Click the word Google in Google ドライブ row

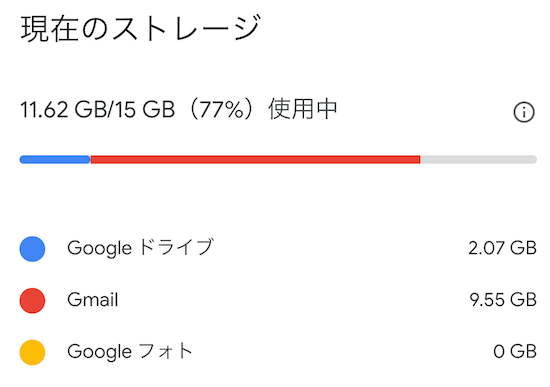(x=99, y=249)
